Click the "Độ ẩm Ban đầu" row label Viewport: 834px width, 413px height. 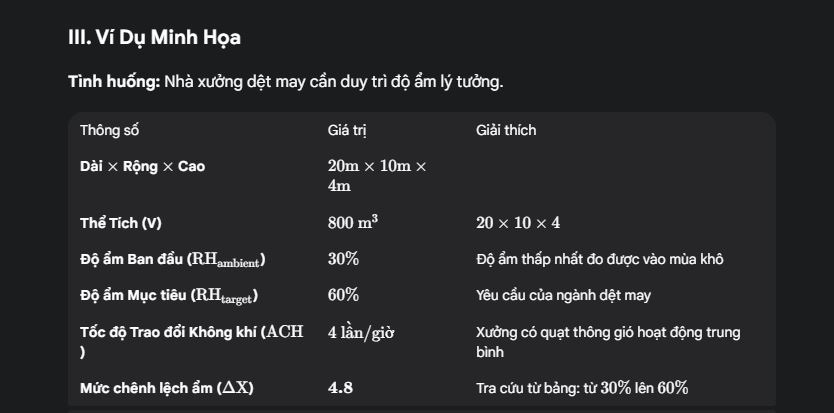(172, 259)
